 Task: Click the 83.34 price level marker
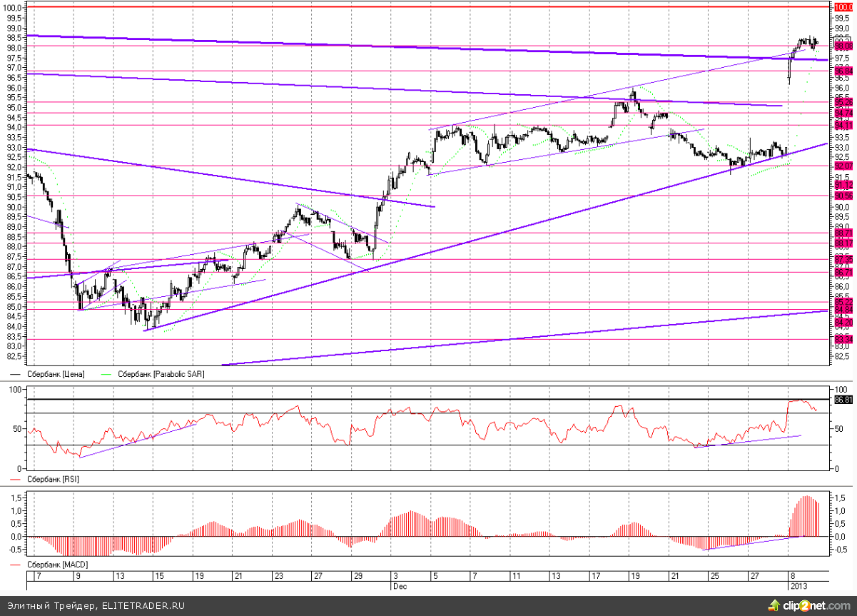pyautogui.click(x=843, y=339)
